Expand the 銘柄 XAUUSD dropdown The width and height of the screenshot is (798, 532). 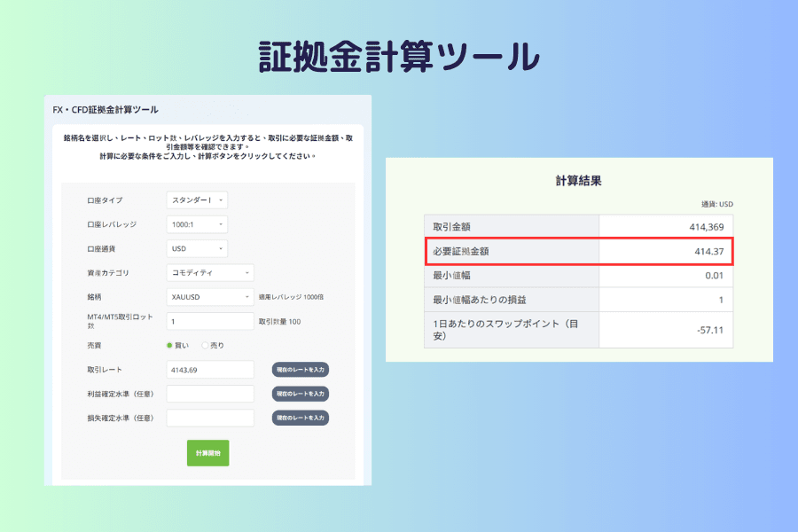pos(209,297)
